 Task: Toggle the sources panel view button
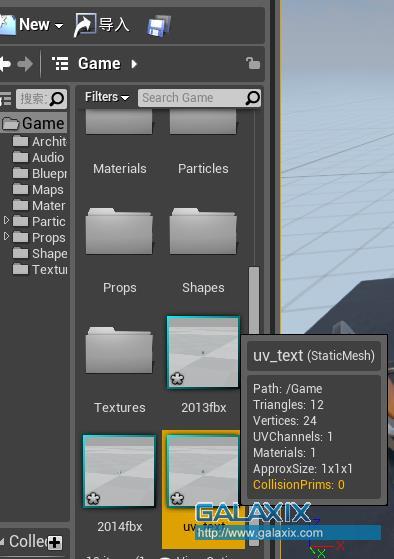(x=5, y=99)
